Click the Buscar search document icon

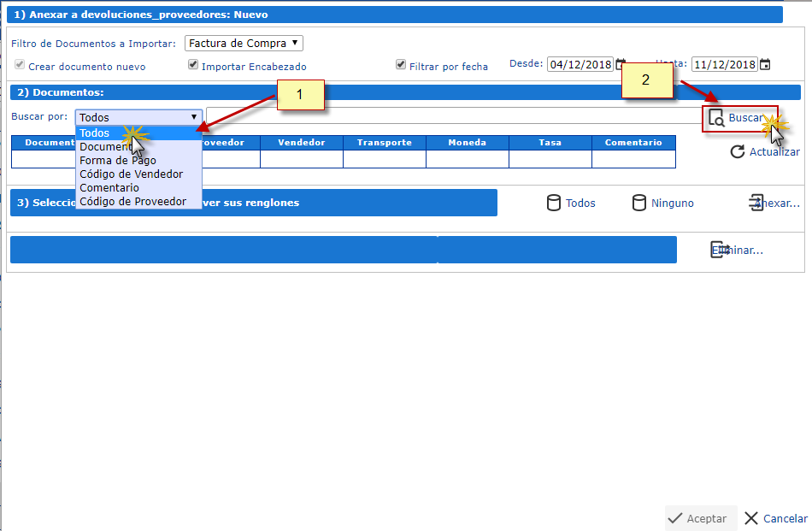pyautogui.click(x=717, y=118)
